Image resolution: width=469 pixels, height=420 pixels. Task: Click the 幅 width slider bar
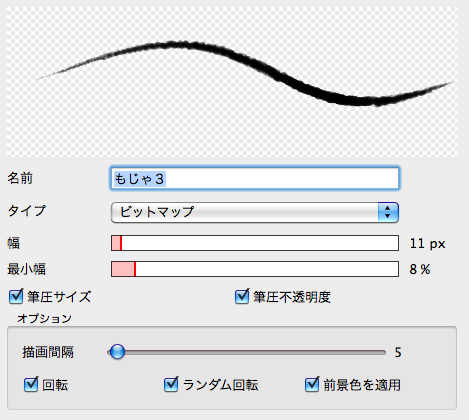coord(255,243)
